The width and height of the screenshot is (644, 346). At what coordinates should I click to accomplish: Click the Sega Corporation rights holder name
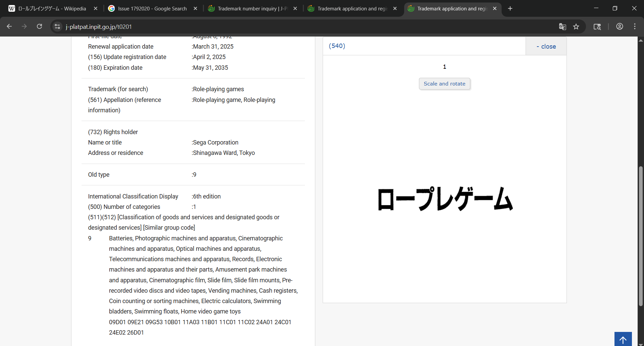click(216, 142)
